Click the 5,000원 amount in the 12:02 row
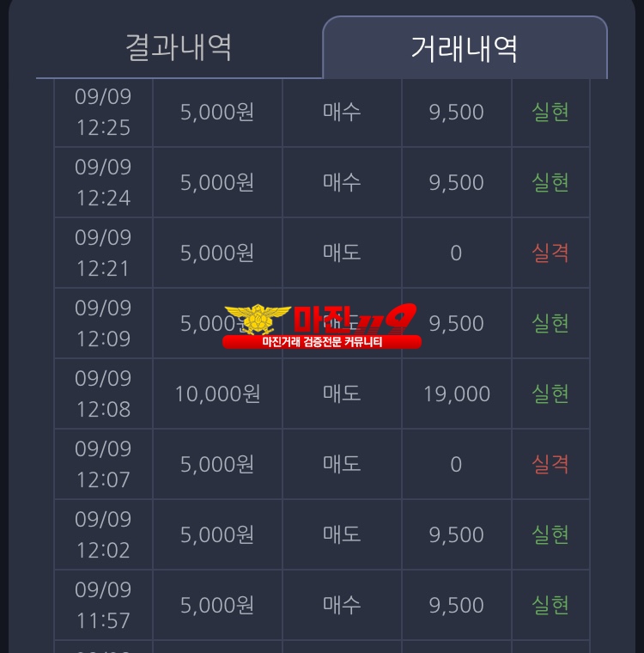The height and width of the screenshot is (653, 644). [217, 534]
